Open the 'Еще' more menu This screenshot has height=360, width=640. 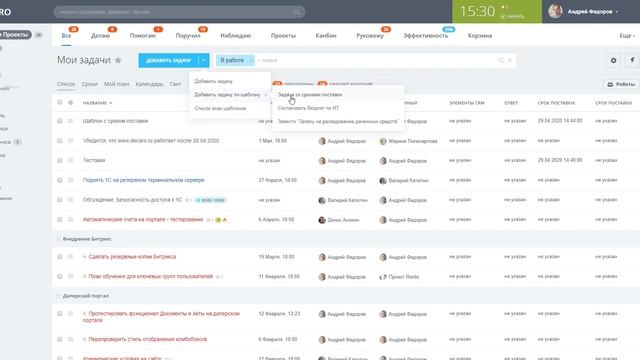click(x=627, y=36)
